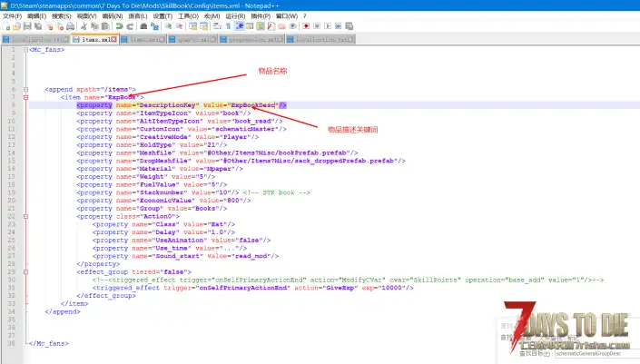Open Find with binoculars icon
Screen dimensions: 640x364
click(143, 26)
